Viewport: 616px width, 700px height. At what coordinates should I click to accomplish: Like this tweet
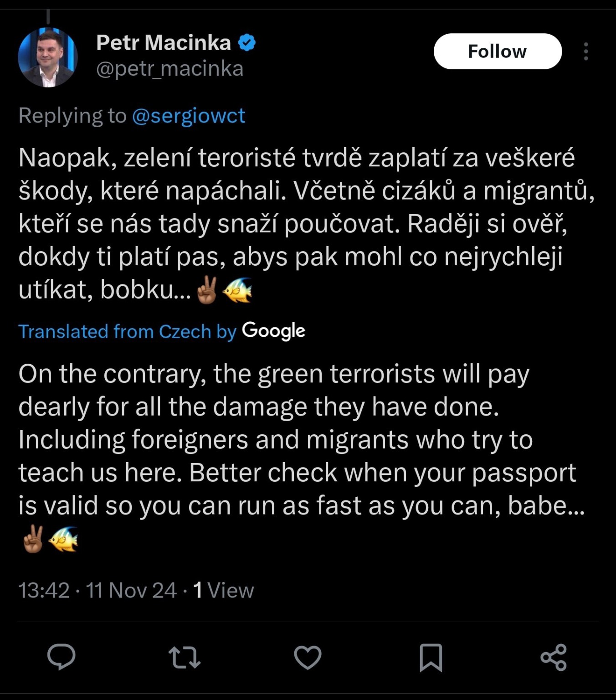coord(308,657)
